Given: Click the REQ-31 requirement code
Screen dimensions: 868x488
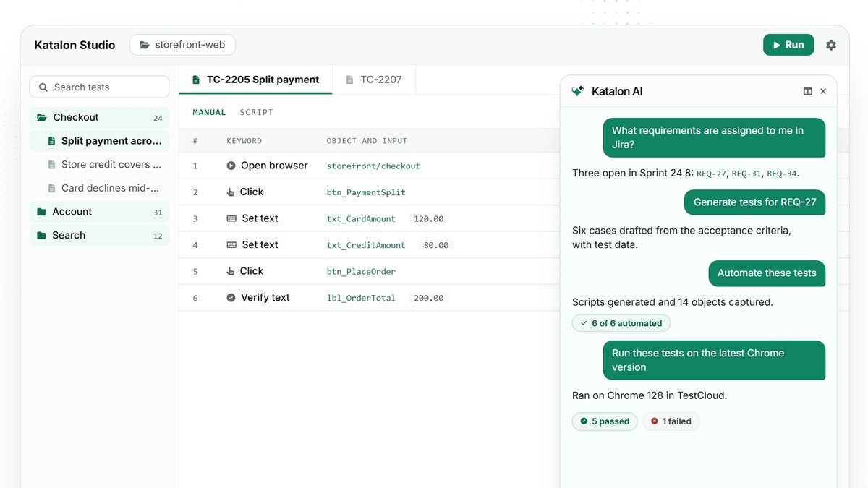Looking at the screenshot, I should (747, 174).
